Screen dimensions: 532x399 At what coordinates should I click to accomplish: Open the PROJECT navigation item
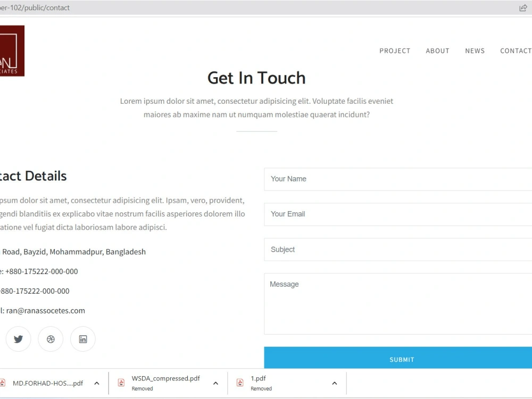point(395,51)
